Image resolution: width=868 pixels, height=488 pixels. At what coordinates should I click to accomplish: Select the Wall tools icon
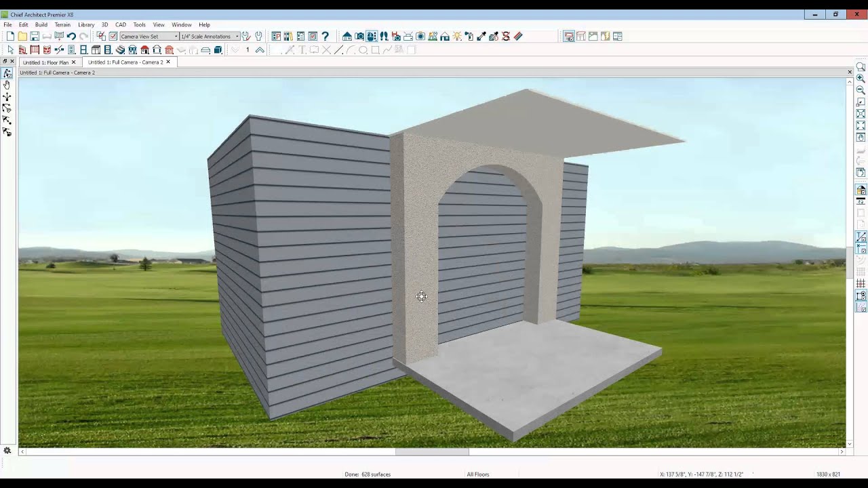[22, 50]
